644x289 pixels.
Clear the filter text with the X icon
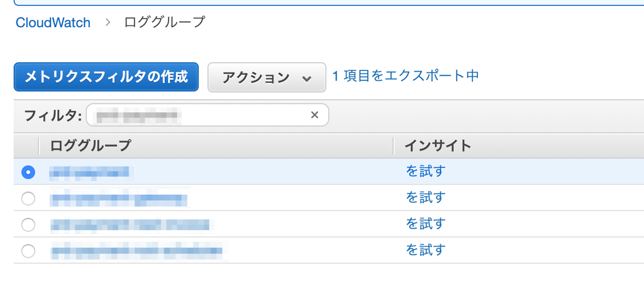[314, 115]
